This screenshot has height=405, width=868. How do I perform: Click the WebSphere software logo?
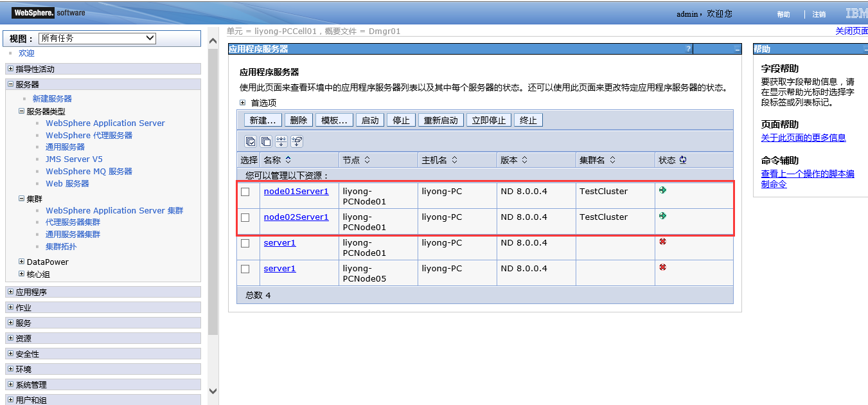point(49,13)
